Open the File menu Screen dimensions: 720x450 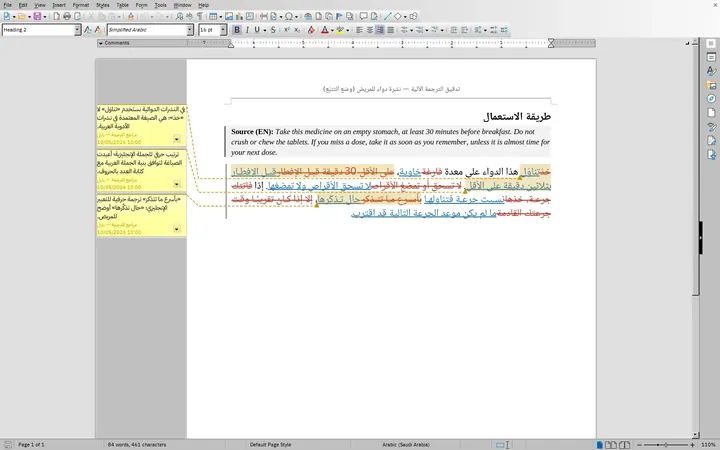8,5
